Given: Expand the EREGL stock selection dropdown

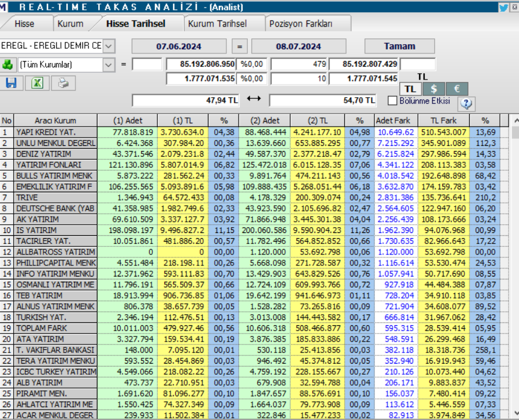Looking at the screenshot, I should [109, 45].
